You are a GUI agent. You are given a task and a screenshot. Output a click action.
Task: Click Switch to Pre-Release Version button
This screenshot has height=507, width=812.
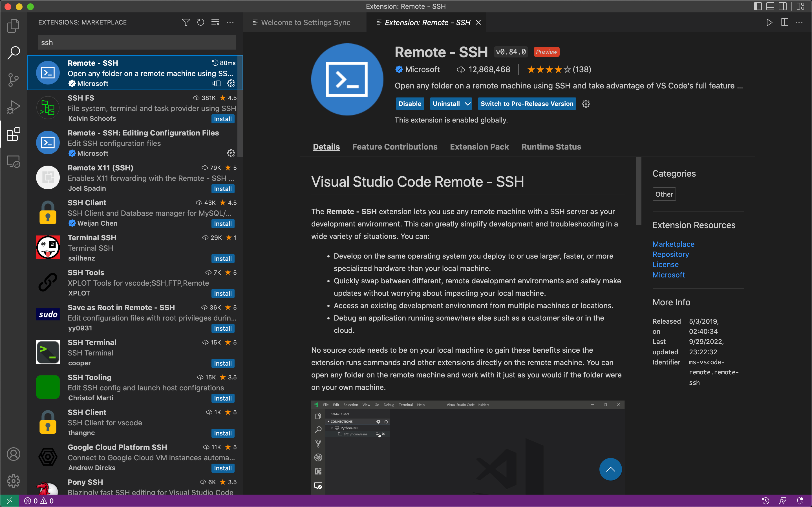pos(527,104)
